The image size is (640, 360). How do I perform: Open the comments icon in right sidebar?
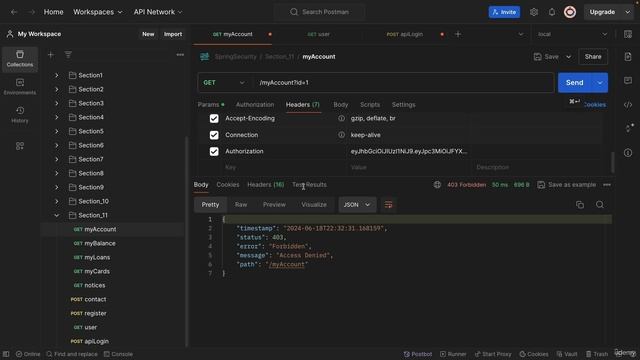[628, 80]
